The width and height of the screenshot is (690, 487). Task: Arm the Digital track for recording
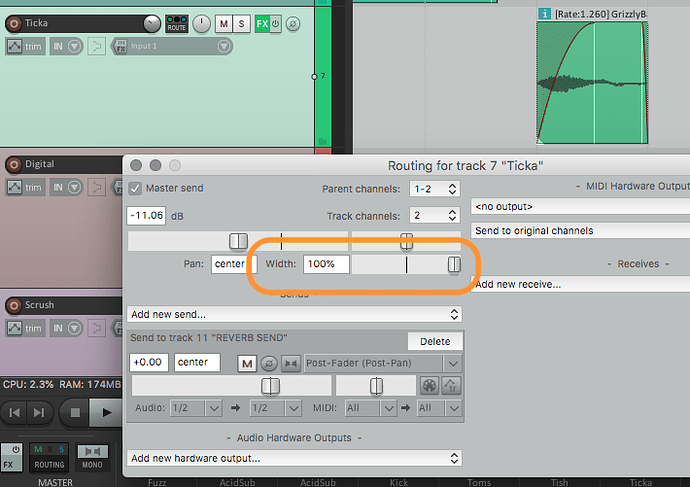click(x=14, y=165)
